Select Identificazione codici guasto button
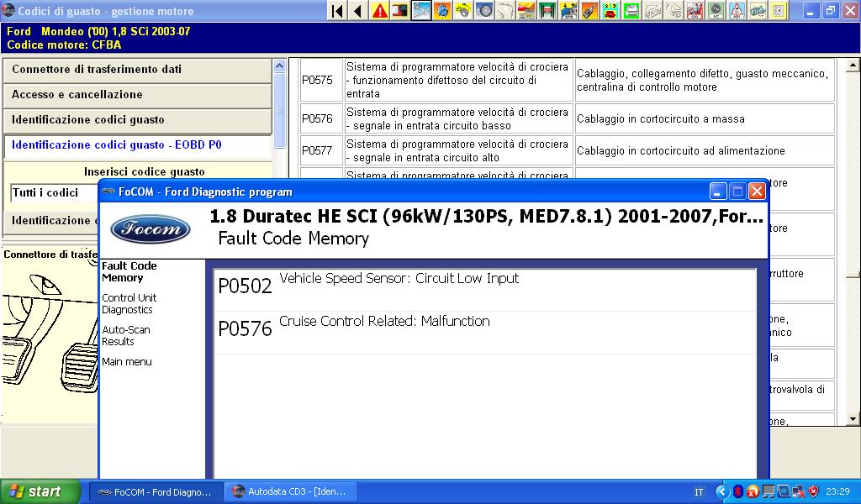Screen dimensions: 861x504 [137, 120]
